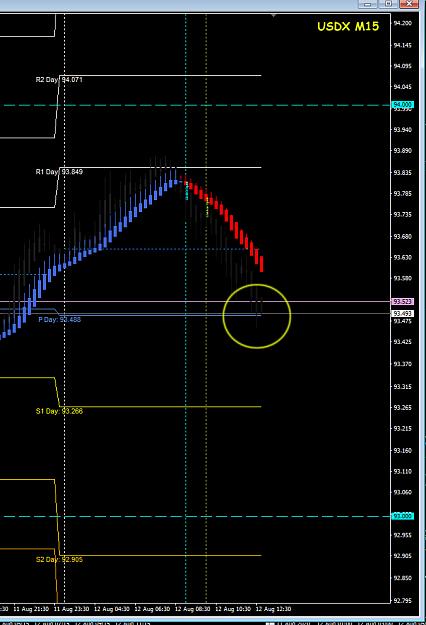Click the 93.890 price axis value

[x=402, y=151]
